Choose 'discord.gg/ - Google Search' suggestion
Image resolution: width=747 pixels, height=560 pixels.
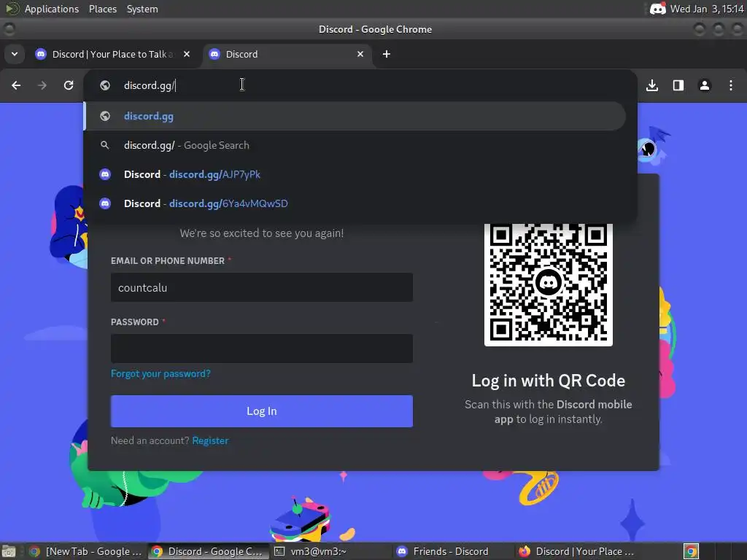click(355, 145)
